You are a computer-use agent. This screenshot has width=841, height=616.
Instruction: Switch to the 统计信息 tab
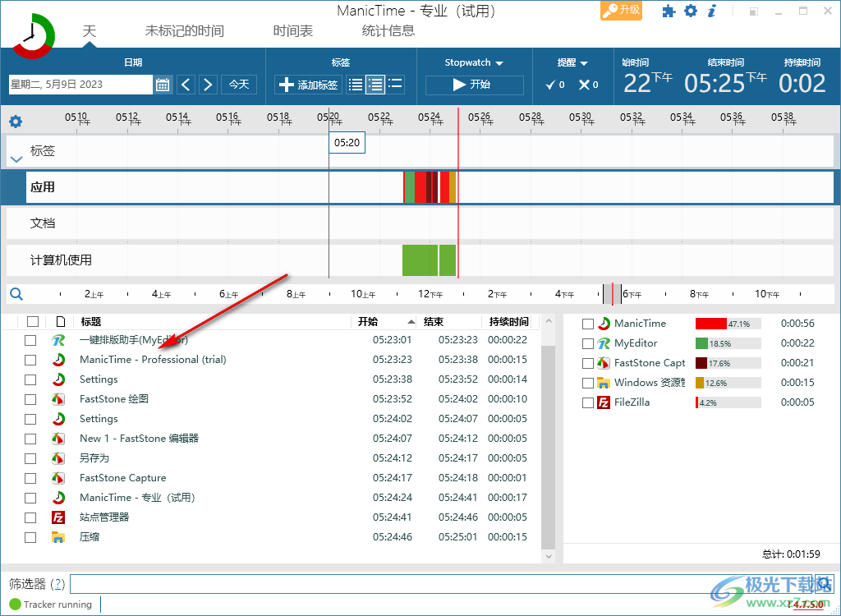[x=388, y=30]
